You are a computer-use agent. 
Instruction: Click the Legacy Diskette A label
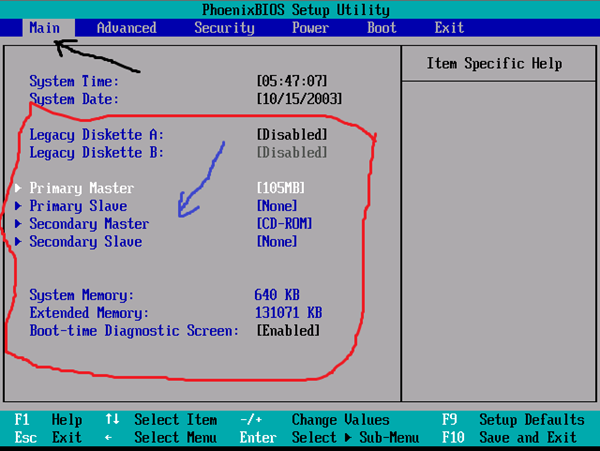[97, 135]
